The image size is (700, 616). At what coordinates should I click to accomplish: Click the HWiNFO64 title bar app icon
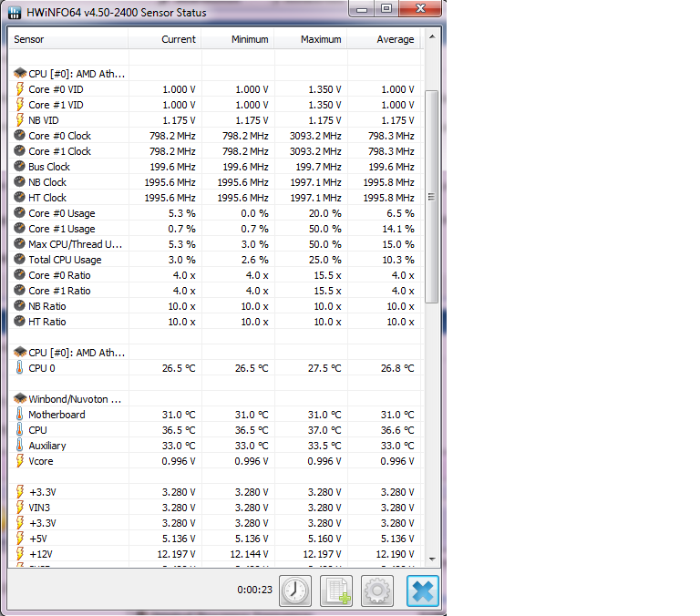[15, 13]
